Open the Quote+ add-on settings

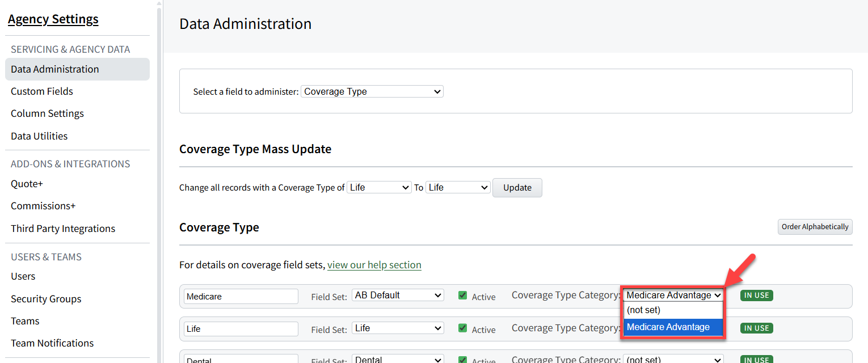[27, 184]
